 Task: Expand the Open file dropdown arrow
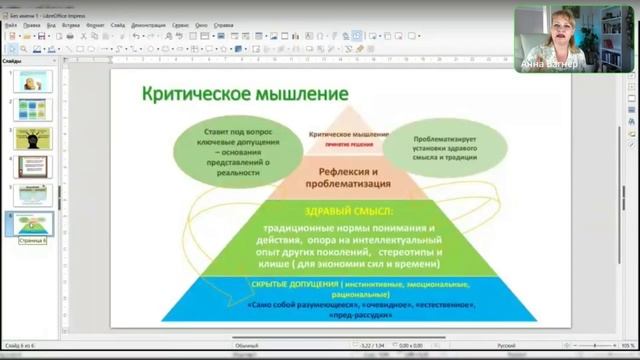coord(34,36)
